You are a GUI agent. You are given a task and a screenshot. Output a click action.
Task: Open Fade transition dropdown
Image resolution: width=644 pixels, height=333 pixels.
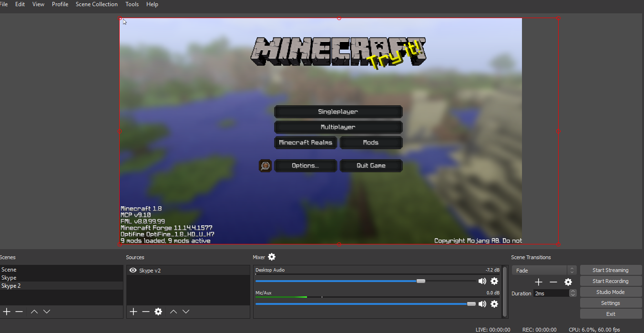click(x=544, y=270)
